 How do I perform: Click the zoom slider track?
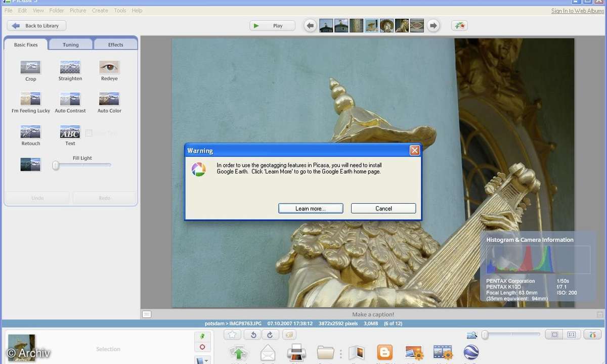click(x=511, y=334)
